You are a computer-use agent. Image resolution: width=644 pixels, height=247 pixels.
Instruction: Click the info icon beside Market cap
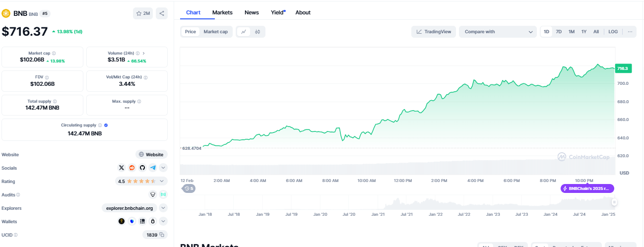54,53
